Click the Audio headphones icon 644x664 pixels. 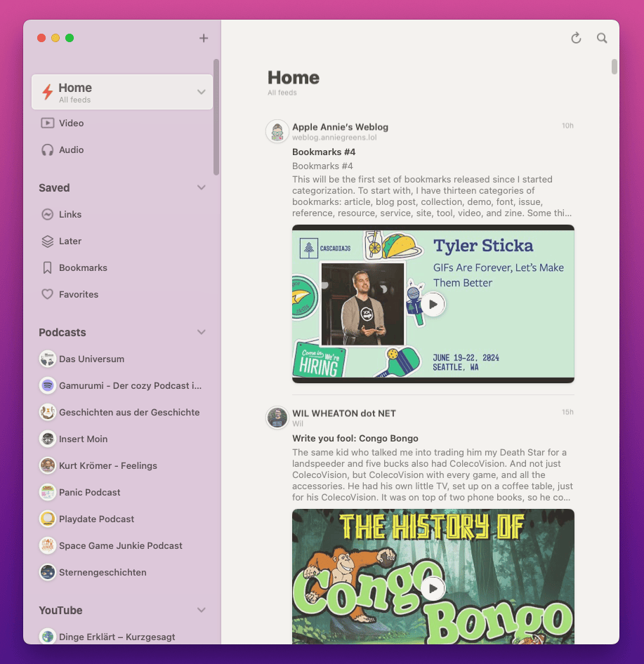[48, 150]
